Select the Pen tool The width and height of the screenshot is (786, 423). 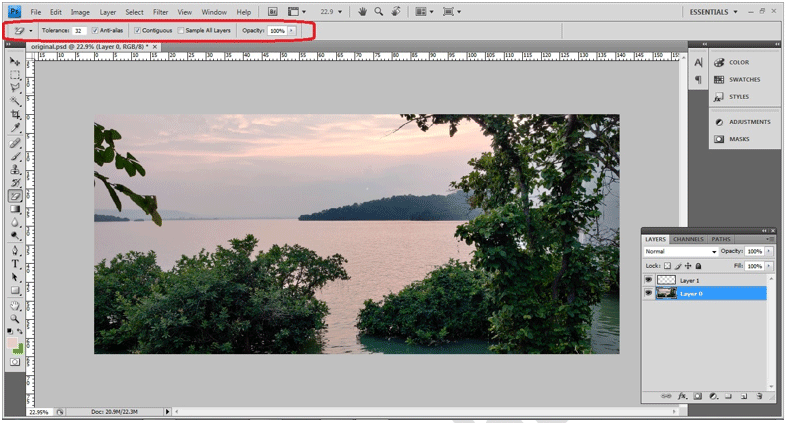click(15, 250)
